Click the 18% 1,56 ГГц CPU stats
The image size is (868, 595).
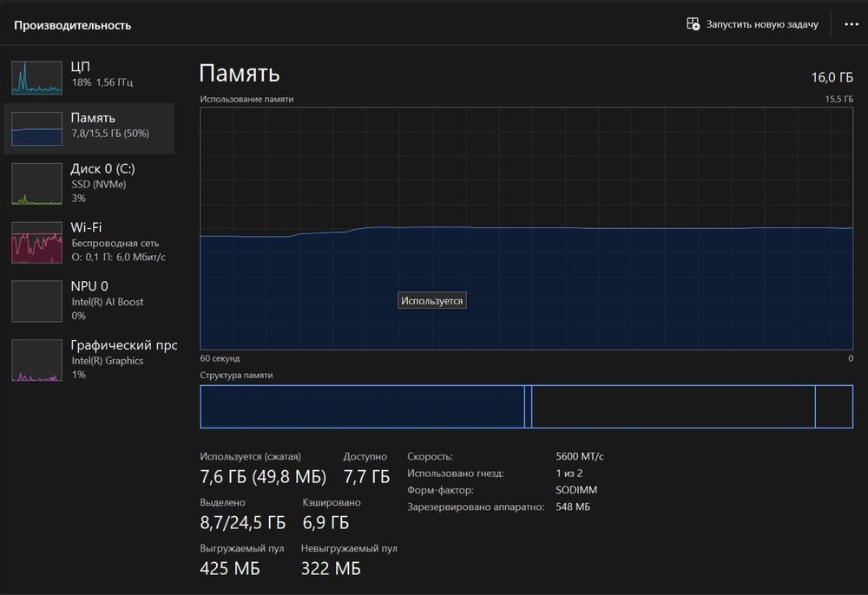[x=102, y=82]
